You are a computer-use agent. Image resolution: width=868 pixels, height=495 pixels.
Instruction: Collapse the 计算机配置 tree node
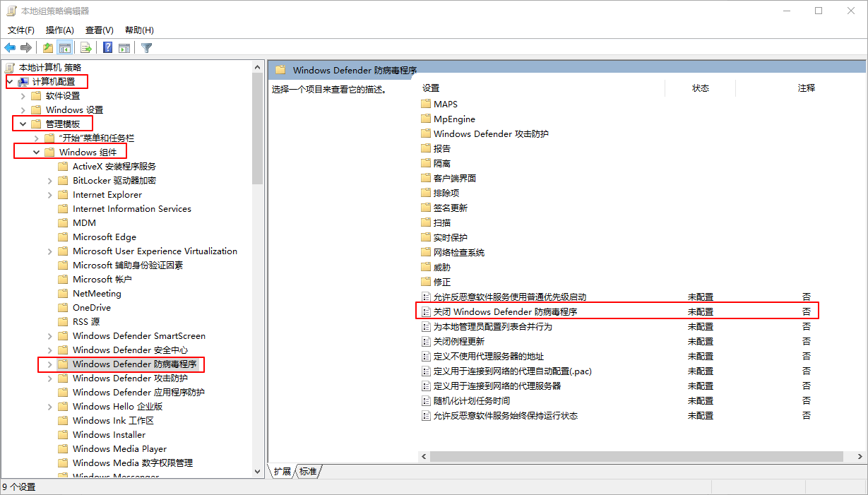(x=9, y=81)
